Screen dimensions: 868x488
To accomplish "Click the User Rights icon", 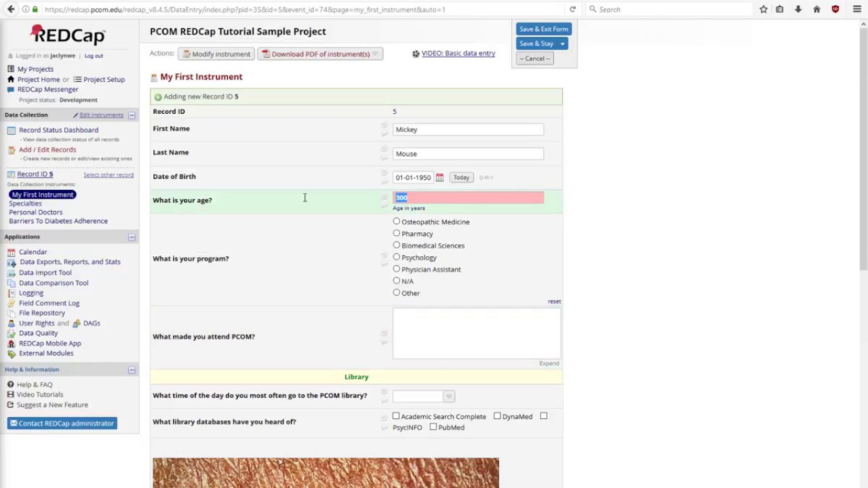I will [11, 323].
